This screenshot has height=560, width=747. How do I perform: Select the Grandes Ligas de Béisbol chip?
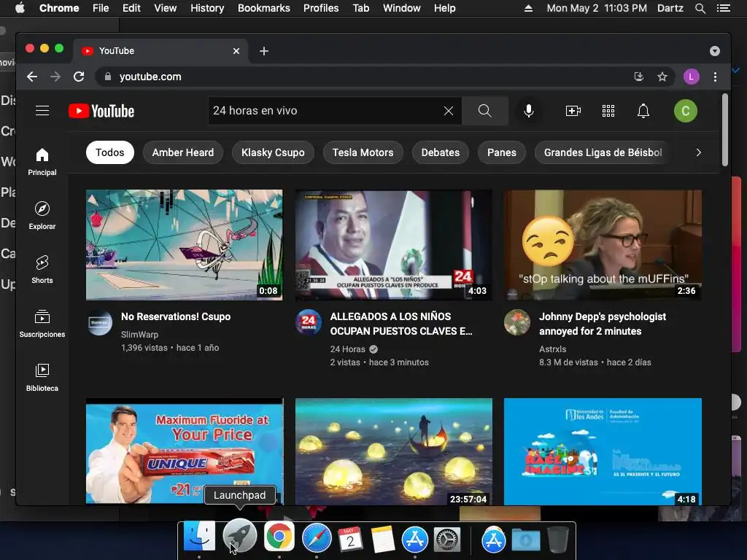(x=603, y=152)
